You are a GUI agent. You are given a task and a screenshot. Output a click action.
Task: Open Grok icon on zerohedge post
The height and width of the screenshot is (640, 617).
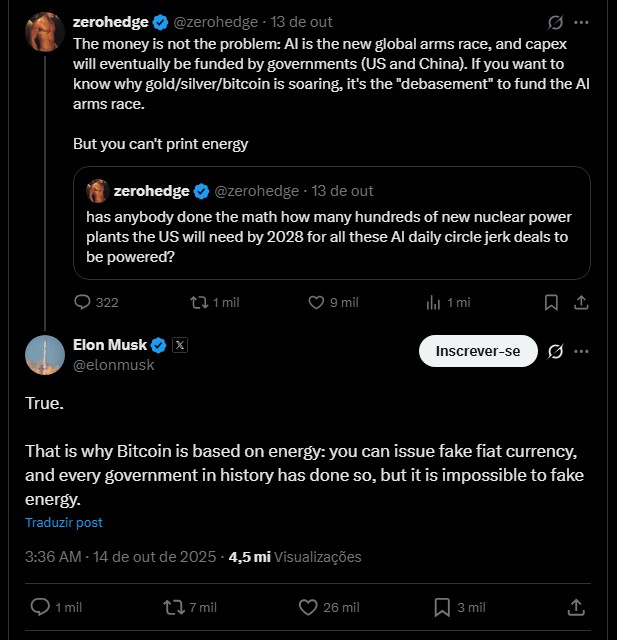[557, 22]
